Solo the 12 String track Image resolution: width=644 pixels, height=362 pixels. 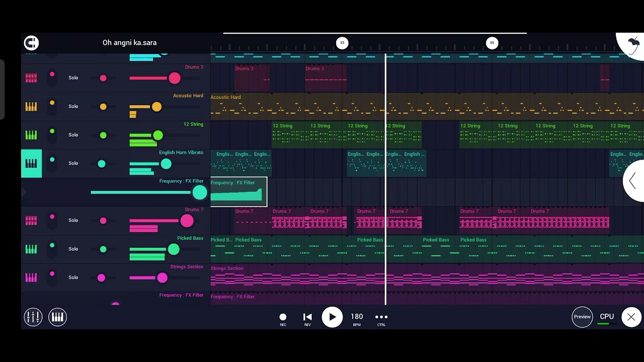[73, 135]
